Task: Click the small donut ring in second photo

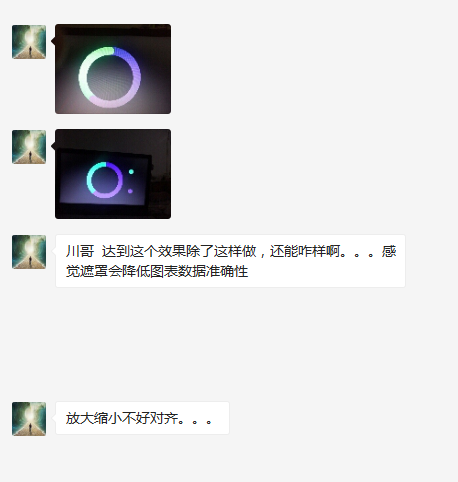Action: (105, 180)
